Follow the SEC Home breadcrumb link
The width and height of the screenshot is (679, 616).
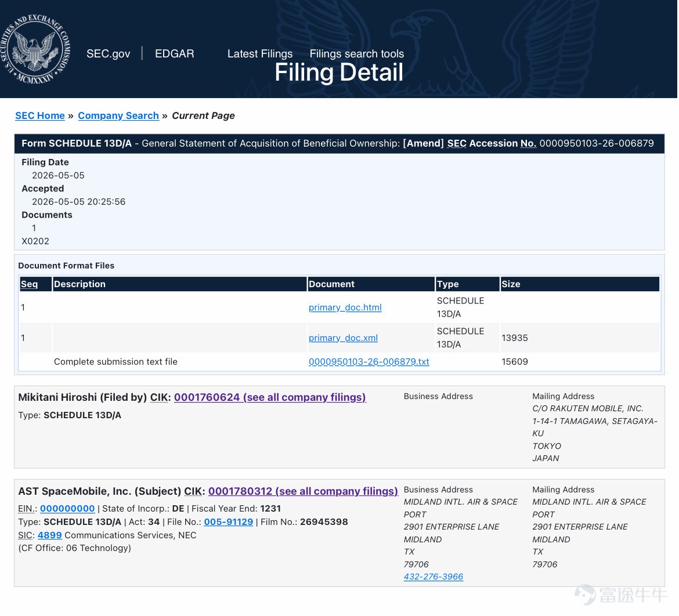[40, 115]
